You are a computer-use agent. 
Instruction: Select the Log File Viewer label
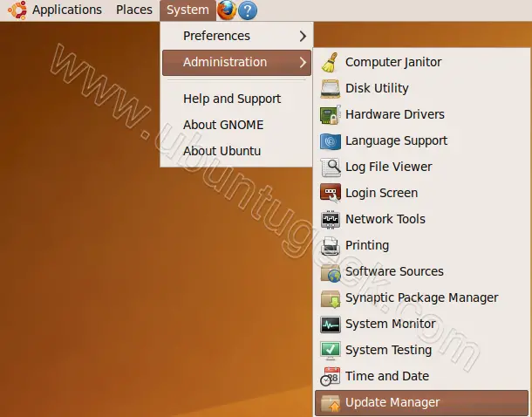(x=388, y=167)
